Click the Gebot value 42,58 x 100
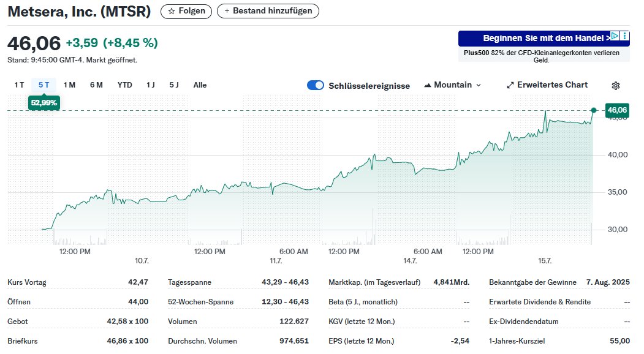 [x=127, y=322]
